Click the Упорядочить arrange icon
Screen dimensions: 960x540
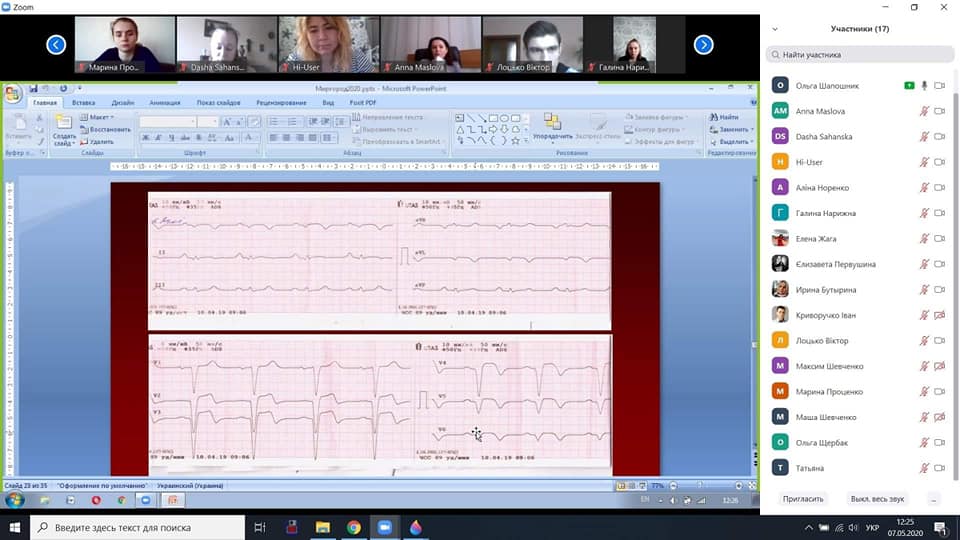[552, 125]
